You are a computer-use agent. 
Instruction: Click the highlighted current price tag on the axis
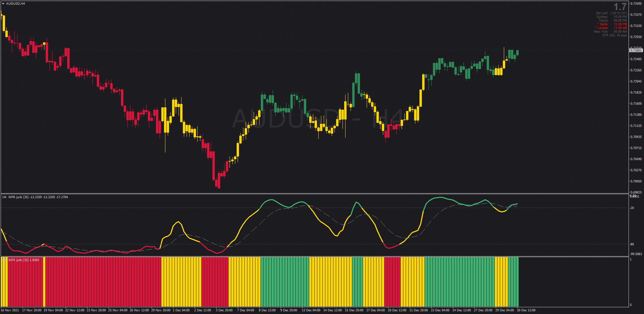point(636,50)
